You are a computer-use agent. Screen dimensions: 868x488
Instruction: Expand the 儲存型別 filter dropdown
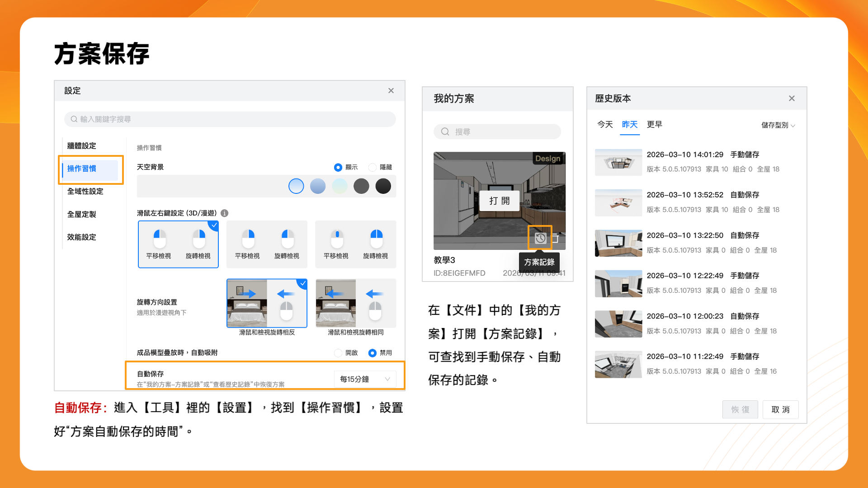coord(778,125)
